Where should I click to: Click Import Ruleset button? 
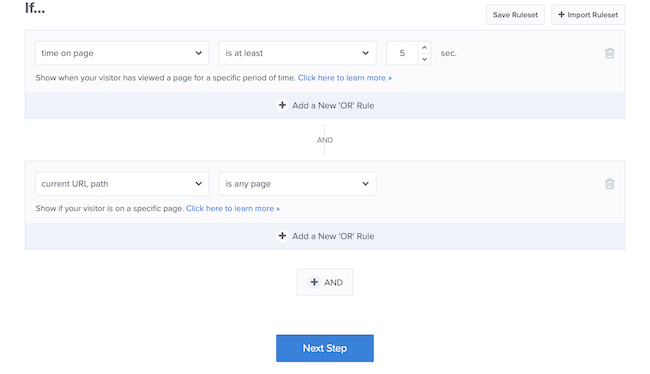(x=588, y=15)
